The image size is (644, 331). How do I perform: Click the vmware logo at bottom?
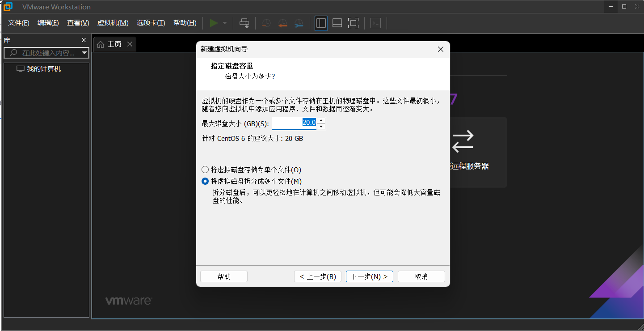(x=128, y=301)
